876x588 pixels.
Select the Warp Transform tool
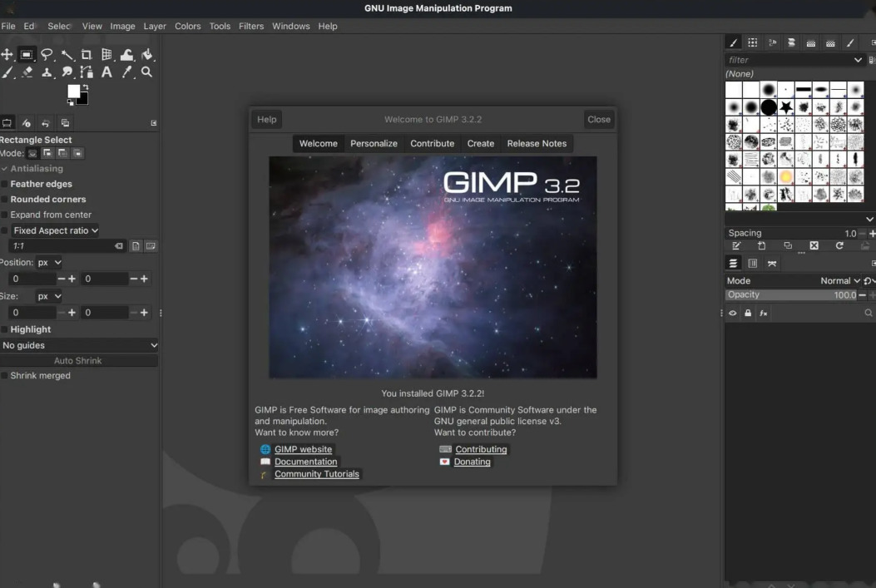point(126,54)
